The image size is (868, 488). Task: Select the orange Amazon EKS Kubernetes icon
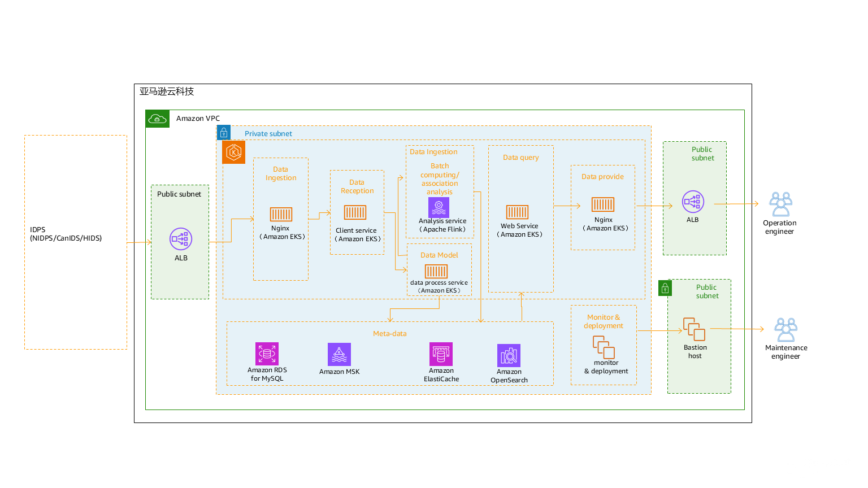[234, 152]
